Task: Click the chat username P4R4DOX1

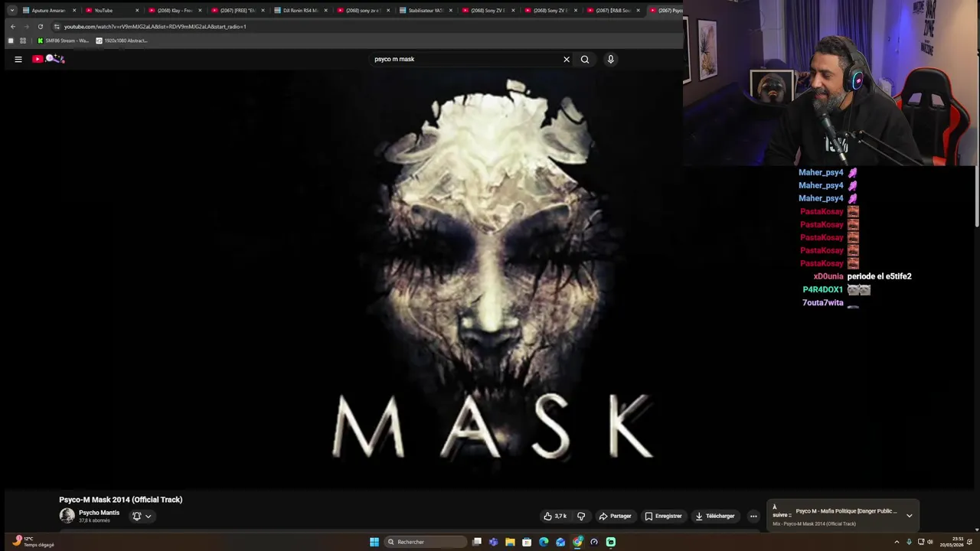Action: tap(822, 289)
